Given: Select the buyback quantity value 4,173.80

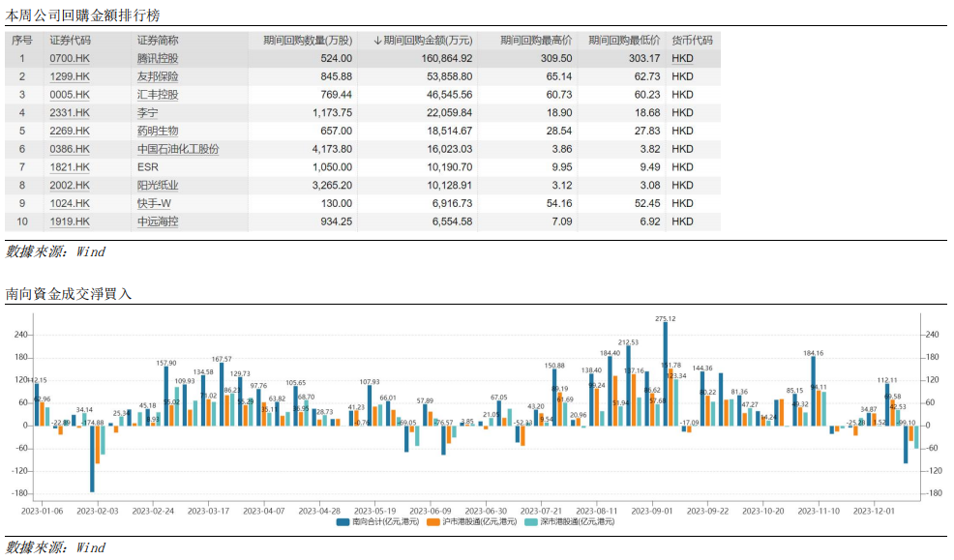Looking at the screenshot, I should [332, 149].
